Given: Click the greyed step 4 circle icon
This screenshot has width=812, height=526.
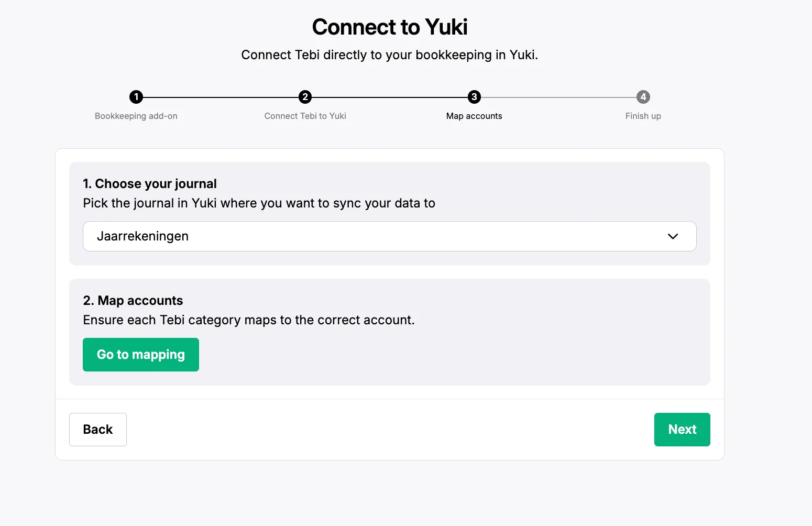Looking at the screenshot, I should [x=643, y=97].
